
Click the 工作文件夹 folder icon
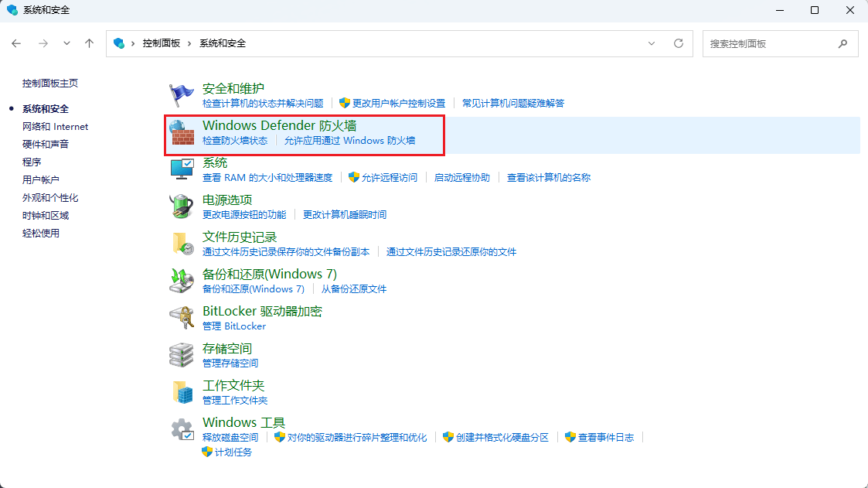[182, 392]
